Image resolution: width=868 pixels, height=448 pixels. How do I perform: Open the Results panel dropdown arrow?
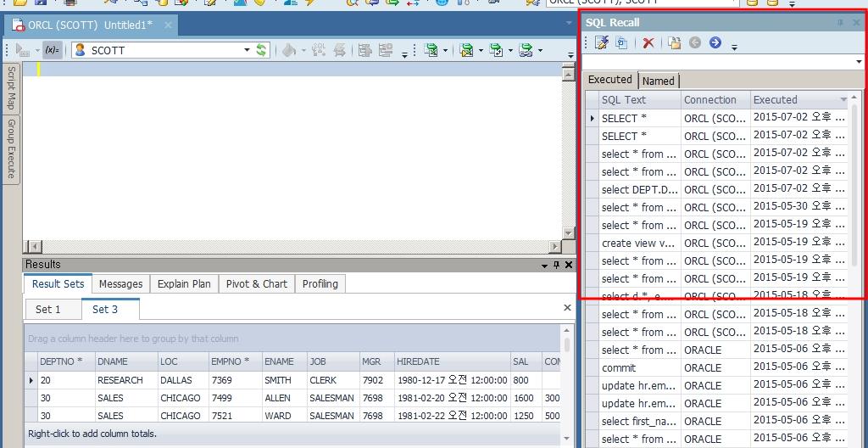[544, 265]
